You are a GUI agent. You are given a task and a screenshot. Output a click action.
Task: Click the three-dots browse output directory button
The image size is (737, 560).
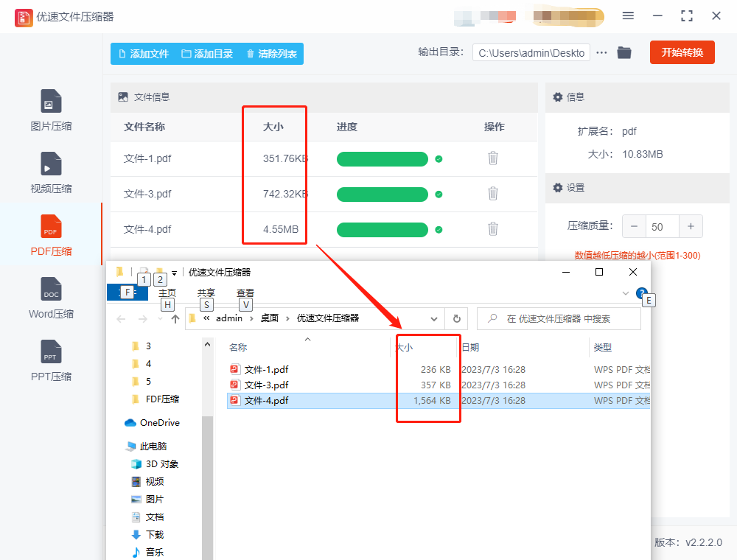pyautogui.click(x=601, y=52)
